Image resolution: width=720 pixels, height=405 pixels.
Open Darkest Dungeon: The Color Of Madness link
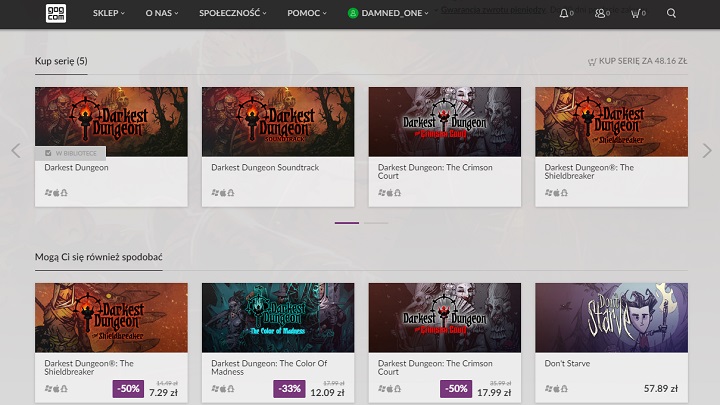tap(269, 367)
